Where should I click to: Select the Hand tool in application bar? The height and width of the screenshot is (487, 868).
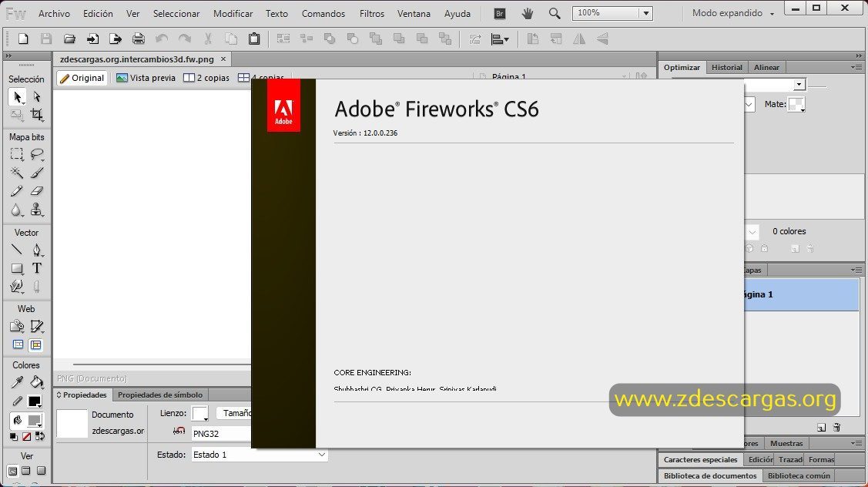528,13
